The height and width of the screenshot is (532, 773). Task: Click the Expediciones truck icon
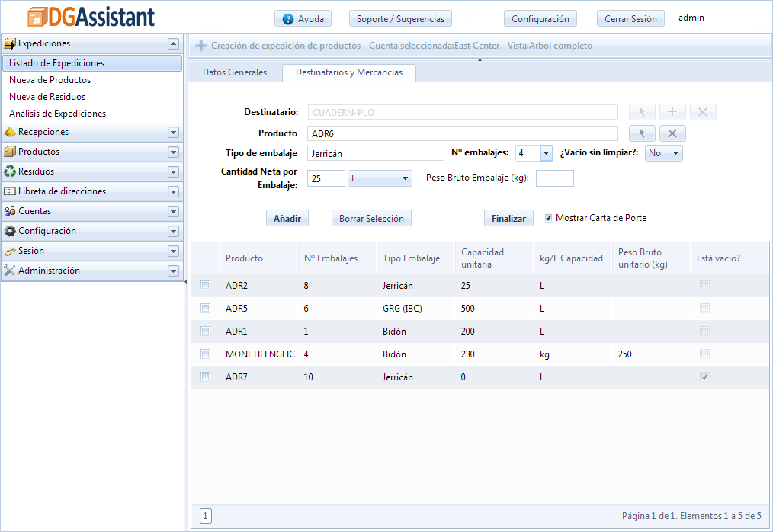(10, 44)
